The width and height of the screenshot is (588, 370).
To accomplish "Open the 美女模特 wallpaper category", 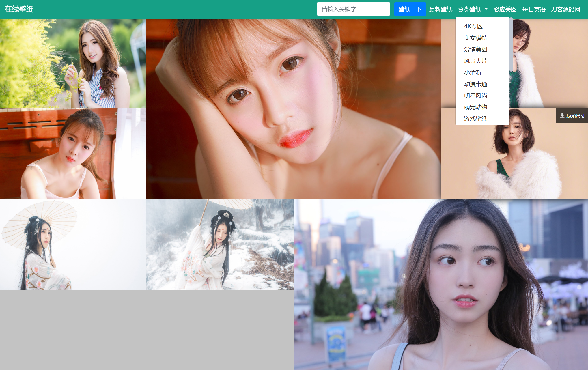I will click(x=476, y=38).
